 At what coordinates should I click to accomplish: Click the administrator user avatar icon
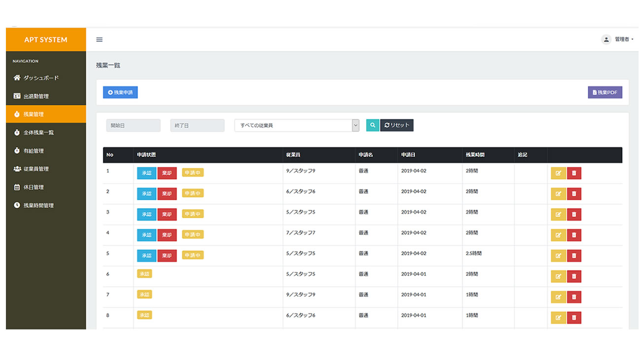tap(606, 39)
